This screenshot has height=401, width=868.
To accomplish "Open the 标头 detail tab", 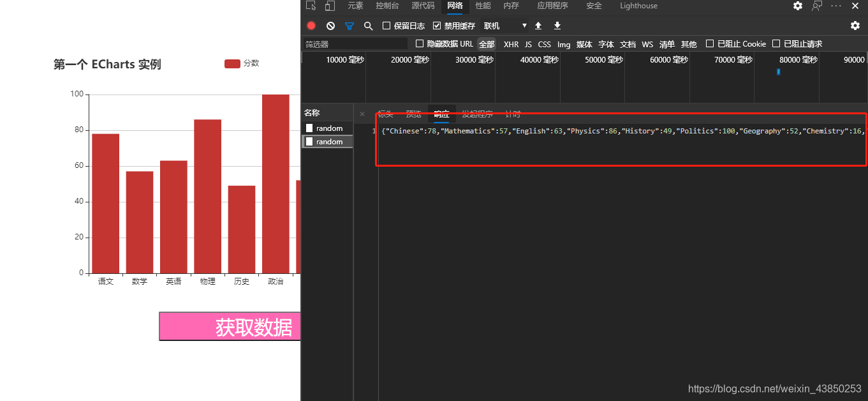I will click(x=385, y=114).
